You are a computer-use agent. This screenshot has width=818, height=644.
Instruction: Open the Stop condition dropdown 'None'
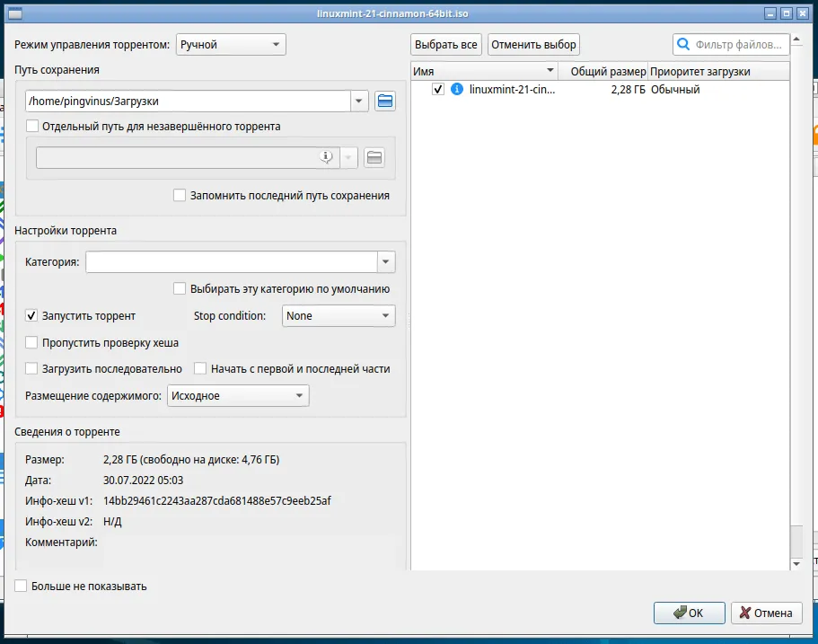339,316
